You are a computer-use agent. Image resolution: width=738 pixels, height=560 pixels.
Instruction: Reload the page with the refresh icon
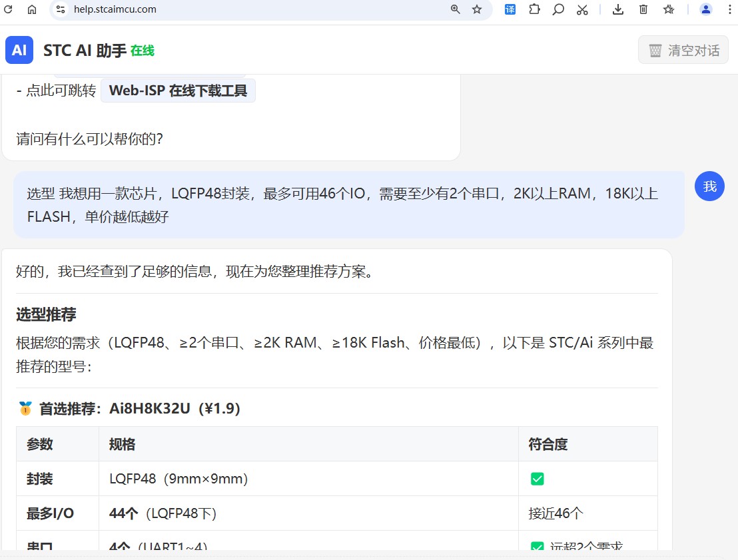[x=8, y=9]
